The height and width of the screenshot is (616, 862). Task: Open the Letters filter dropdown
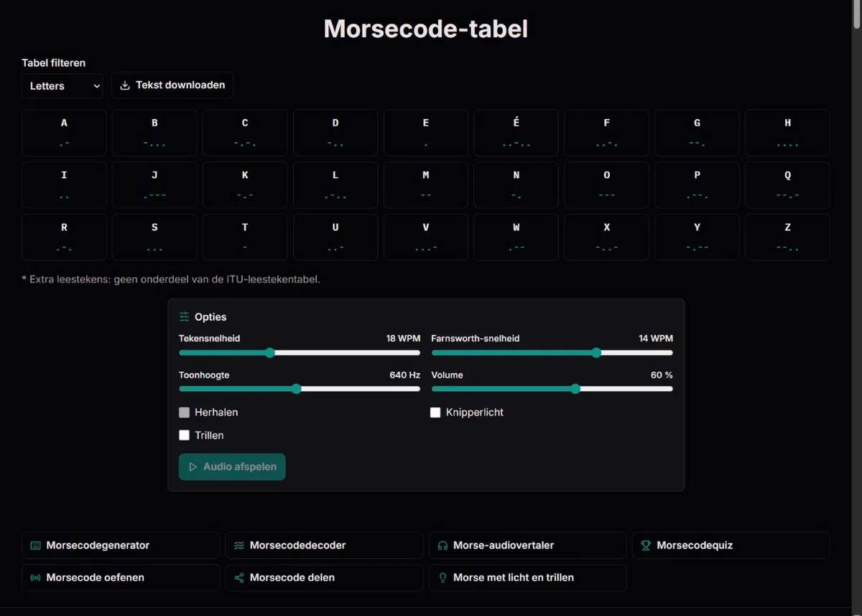click(62, 85)
